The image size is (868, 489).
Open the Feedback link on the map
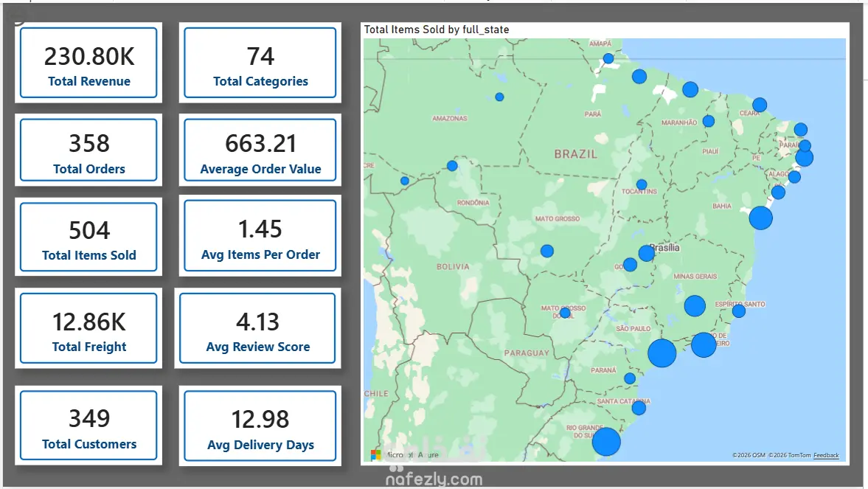826,455
